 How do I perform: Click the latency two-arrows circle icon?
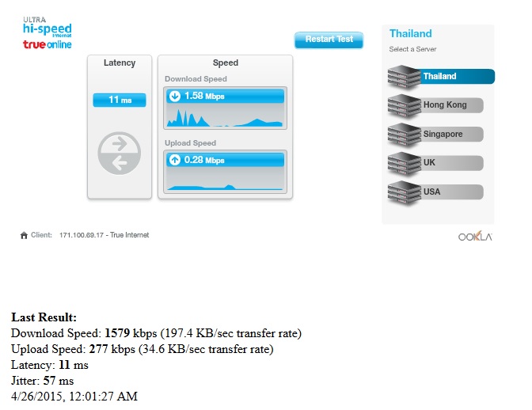click(119, 154)
